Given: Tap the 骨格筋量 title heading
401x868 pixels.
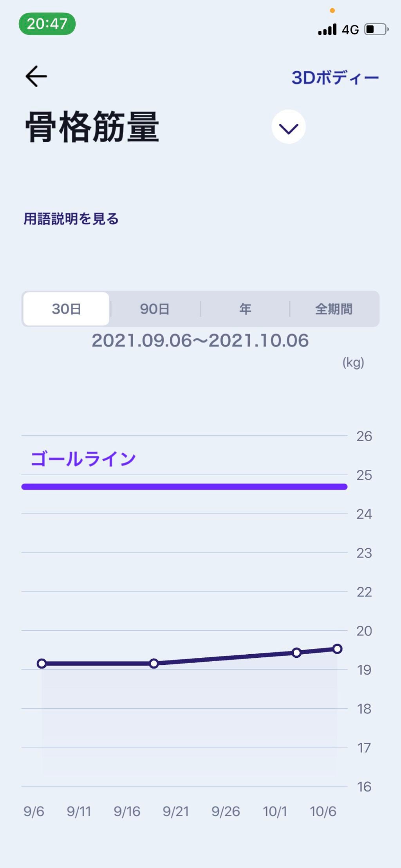Looking at the screenshot, I should pos(92,126).
